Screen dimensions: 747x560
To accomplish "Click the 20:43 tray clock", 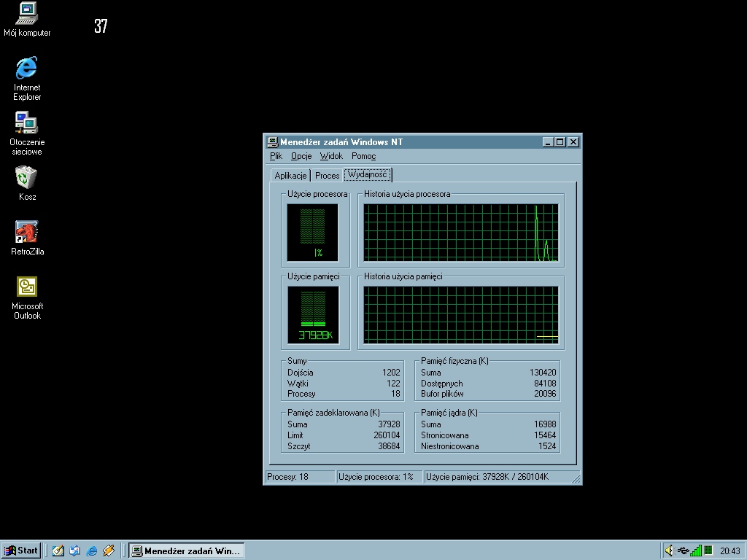I will (x=729, y=551).
